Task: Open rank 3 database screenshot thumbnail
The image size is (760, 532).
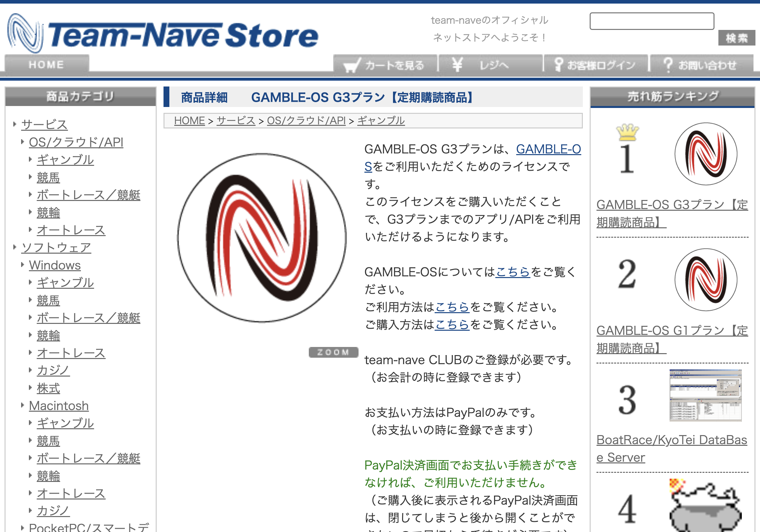Action: coord(705,396)
